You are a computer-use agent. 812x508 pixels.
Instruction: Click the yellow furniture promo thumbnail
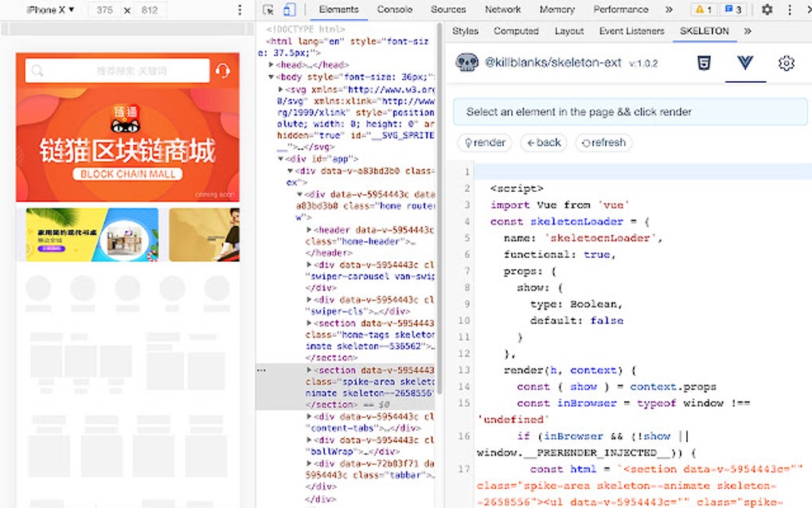(92, 235)
